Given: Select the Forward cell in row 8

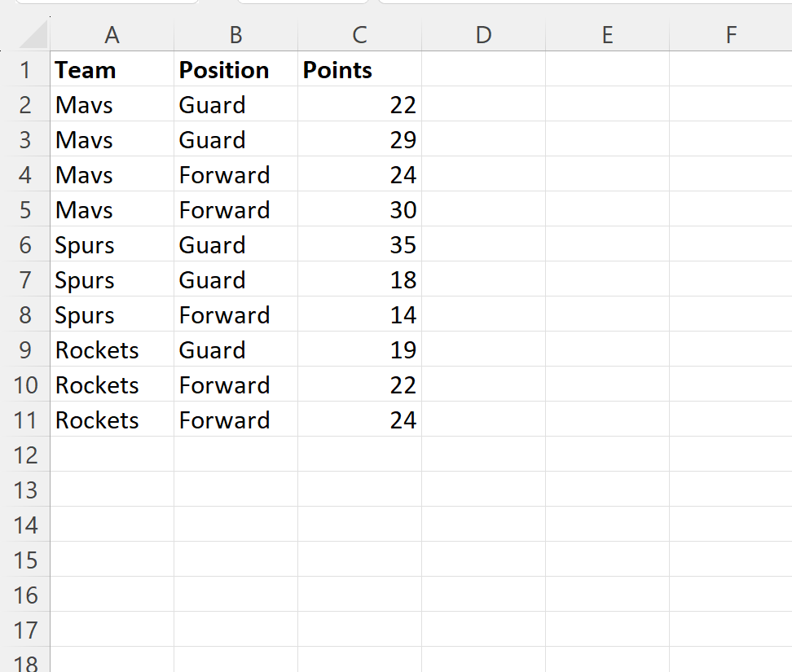Looking at the screenshot, I should click(x=235, y=315).
